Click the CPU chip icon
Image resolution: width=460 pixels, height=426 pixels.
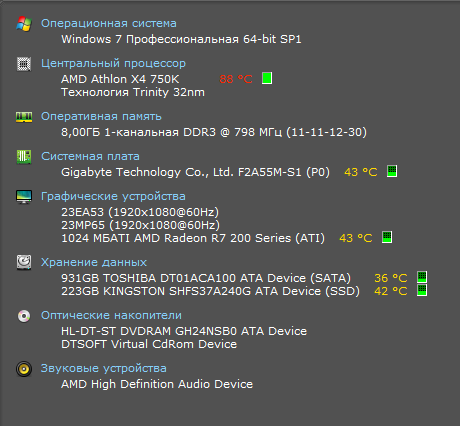(24, 64)
